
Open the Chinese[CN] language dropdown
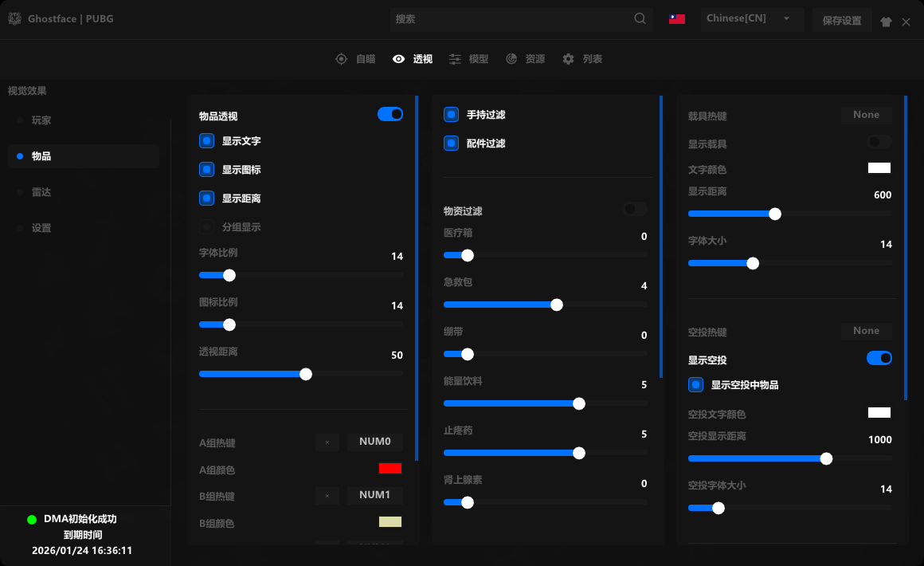tap(751, 19)
